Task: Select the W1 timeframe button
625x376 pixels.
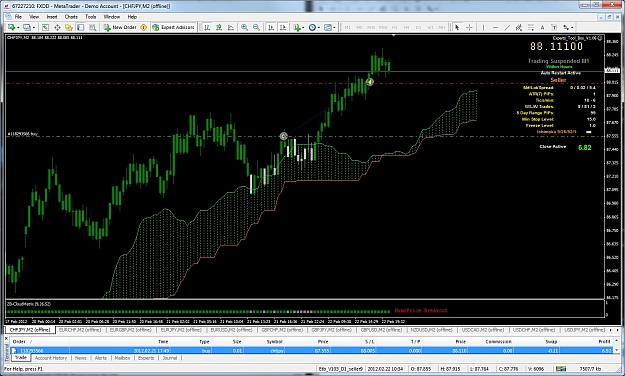Action: pos(430,27)
